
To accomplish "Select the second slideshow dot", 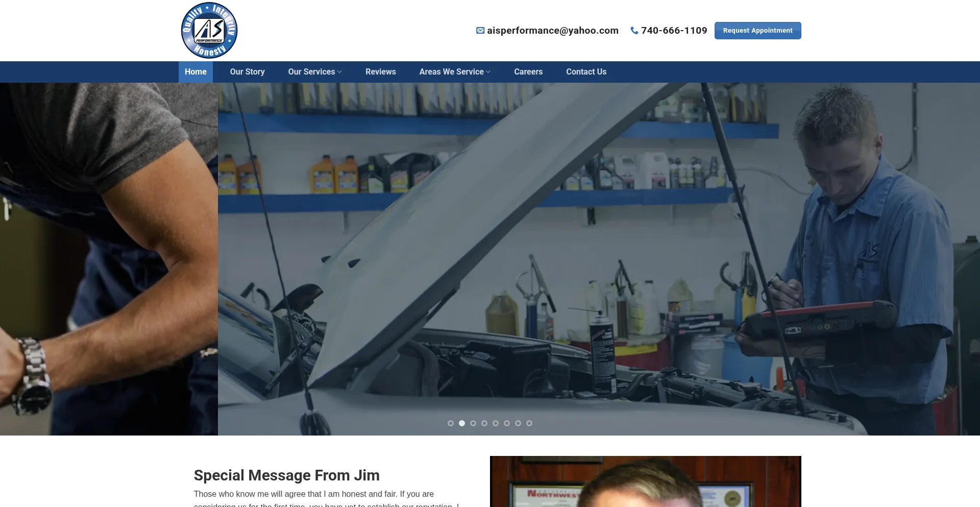I will [462, 423].
